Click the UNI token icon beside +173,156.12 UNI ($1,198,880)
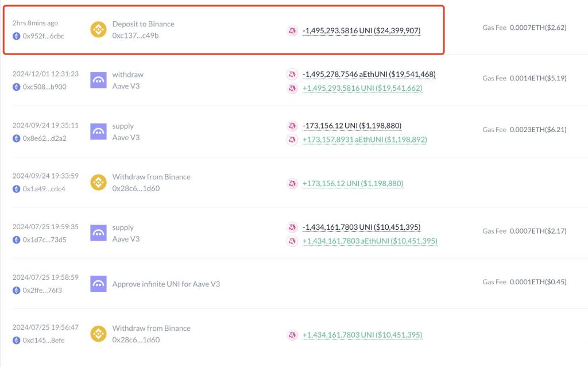 point(292,184)
